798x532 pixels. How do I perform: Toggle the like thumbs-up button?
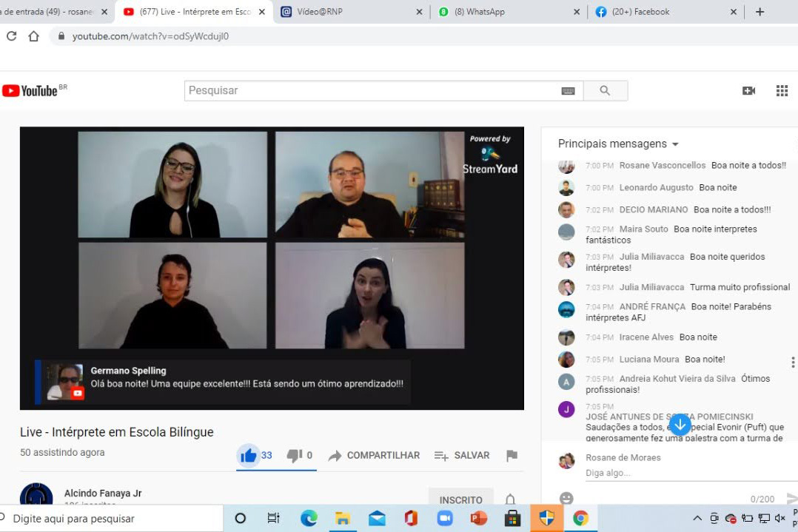pos(249,455)
